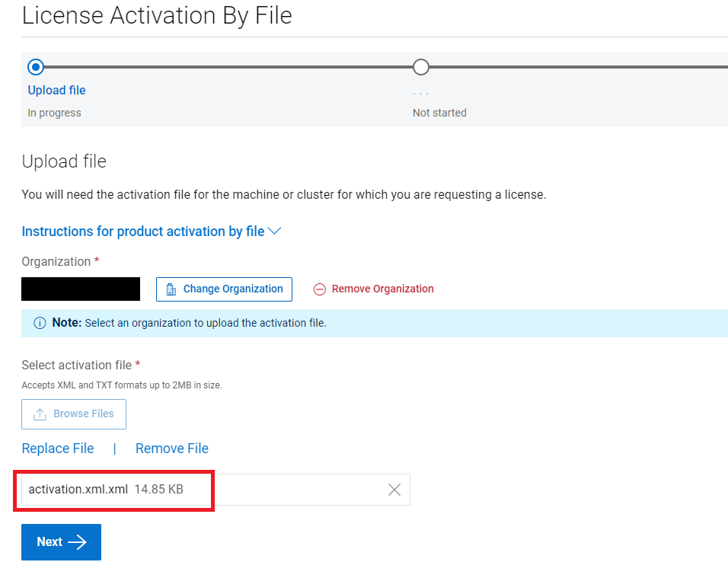The height and width of the screenshot is (578, 728).
Task: Clear the uploaded file using the X icon
Action: [394, 490]
